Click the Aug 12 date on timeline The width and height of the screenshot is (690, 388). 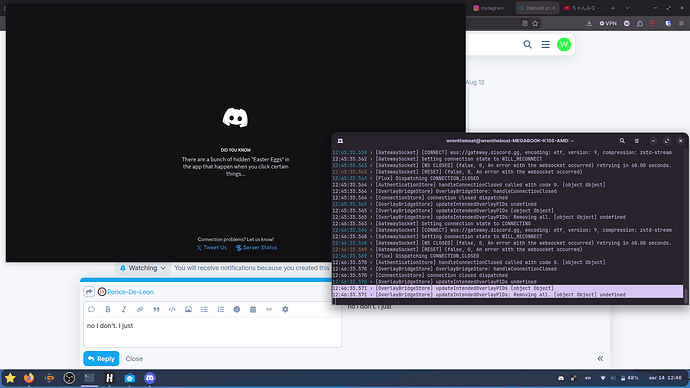tap(475, 82)
